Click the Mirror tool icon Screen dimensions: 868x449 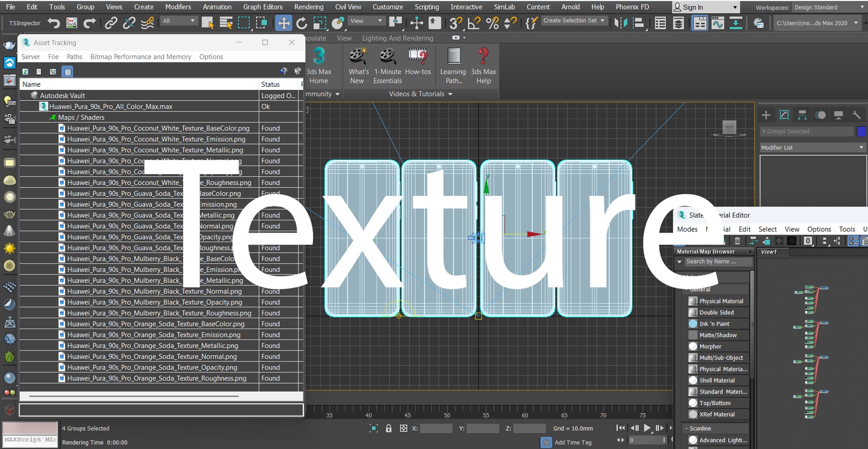[621, 23]
